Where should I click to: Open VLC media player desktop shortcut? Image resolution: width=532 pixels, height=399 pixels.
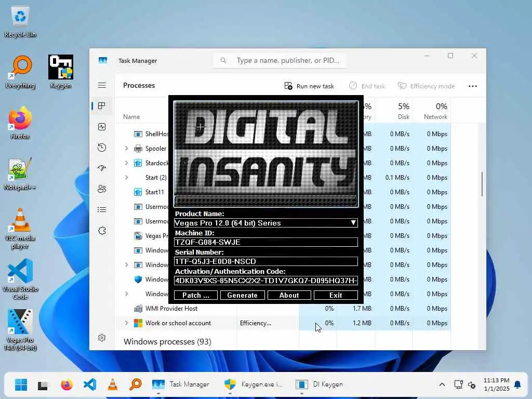coord(20,229)
